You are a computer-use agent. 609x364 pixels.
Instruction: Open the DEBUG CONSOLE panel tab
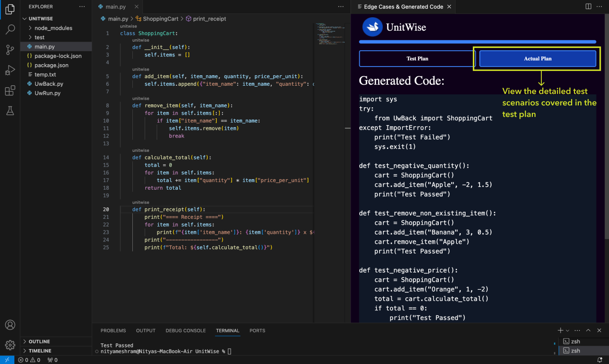tap(186, 330)
